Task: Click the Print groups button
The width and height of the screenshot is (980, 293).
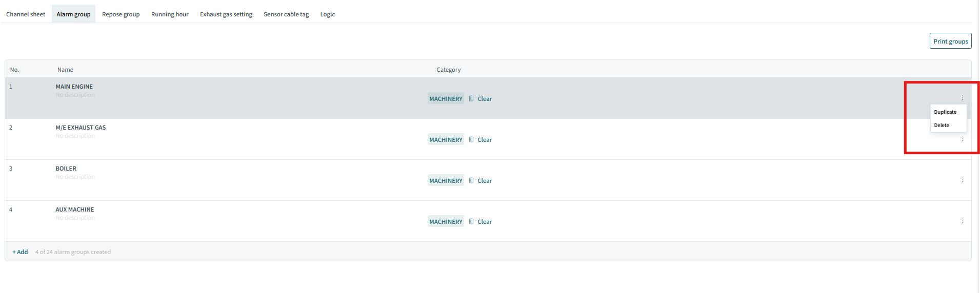Action: 950,41
